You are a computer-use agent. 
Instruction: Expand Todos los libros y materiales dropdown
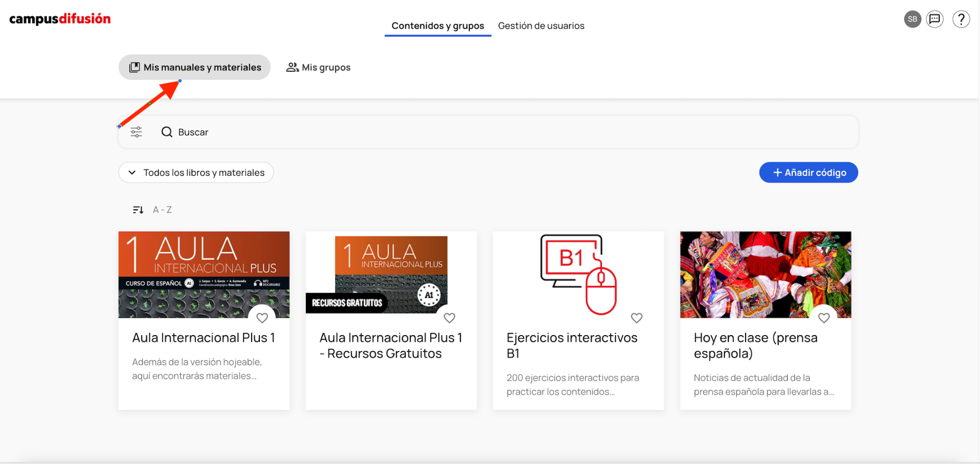coord(196,172)
